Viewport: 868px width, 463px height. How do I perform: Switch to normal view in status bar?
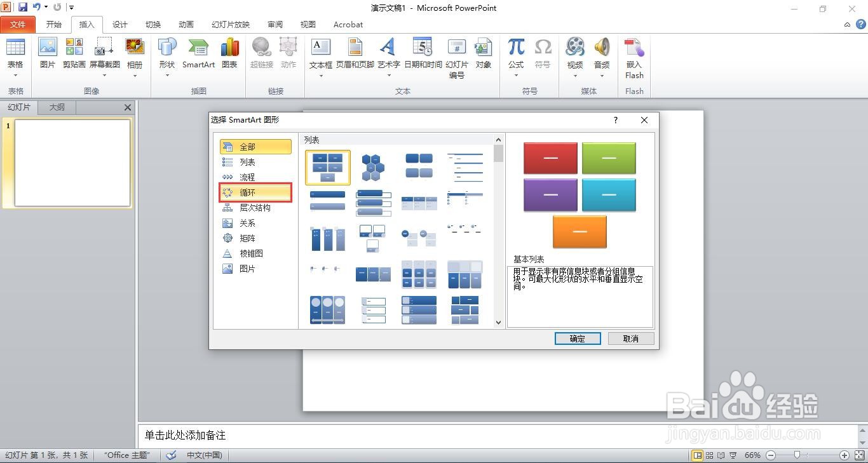(698, 455)
